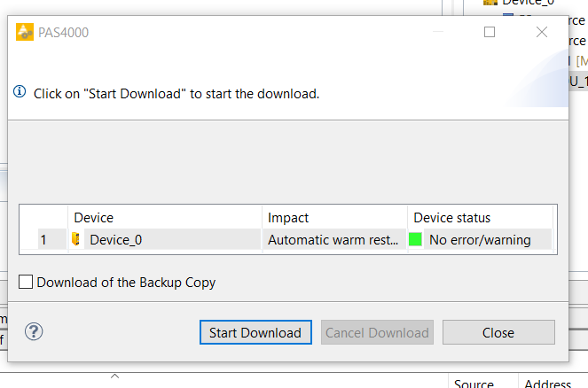Click the Close button at bottom right
The height and width of the screenshot is (388, 588).
tap(498, 332)
